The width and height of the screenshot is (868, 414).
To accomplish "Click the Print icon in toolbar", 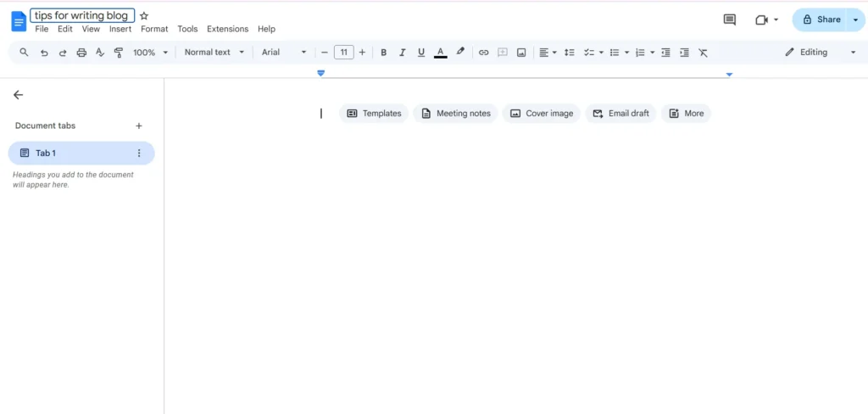I will click(x=81, y=53).
